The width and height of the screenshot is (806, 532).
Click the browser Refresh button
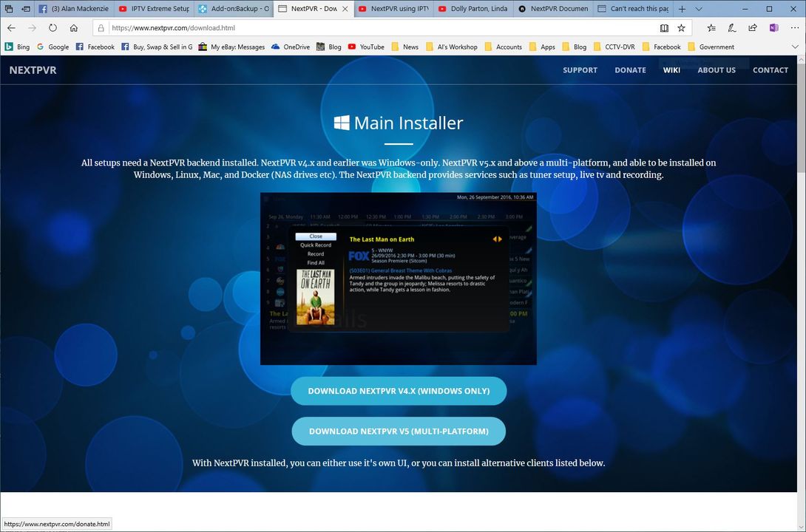[x=53, y=28]
